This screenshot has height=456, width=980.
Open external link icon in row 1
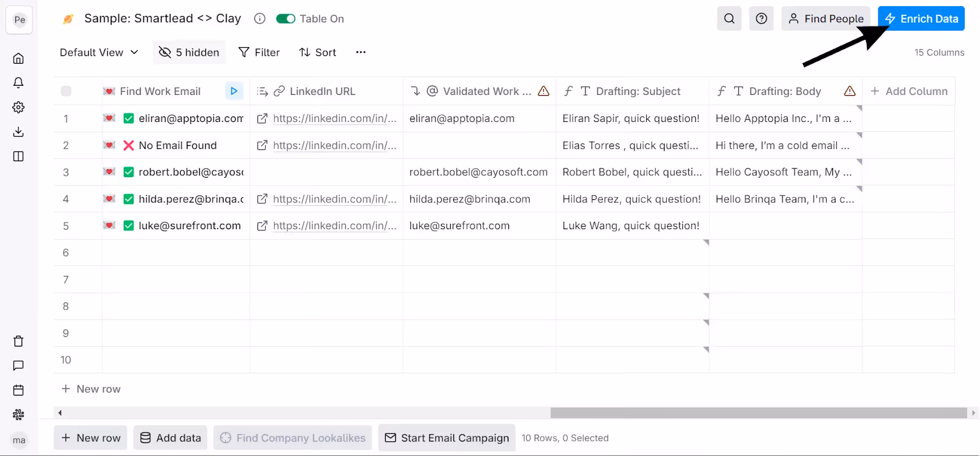click(262, 118)
